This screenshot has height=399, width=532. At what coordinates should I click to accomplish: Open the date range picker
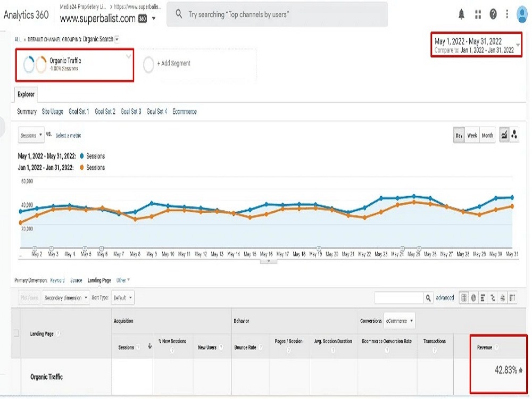[476, 45]
